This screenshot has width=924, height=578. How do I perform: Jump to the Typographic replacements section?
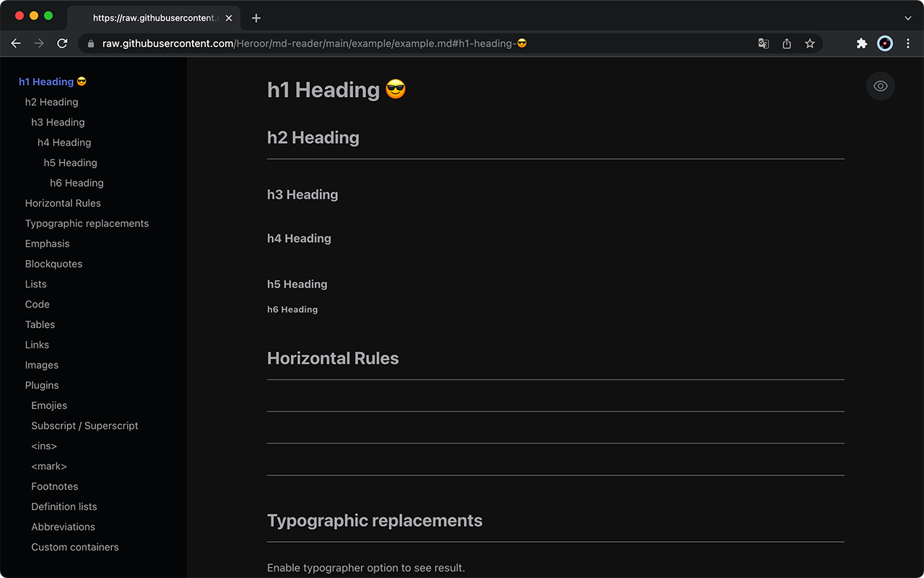click(x=87, y=223)
